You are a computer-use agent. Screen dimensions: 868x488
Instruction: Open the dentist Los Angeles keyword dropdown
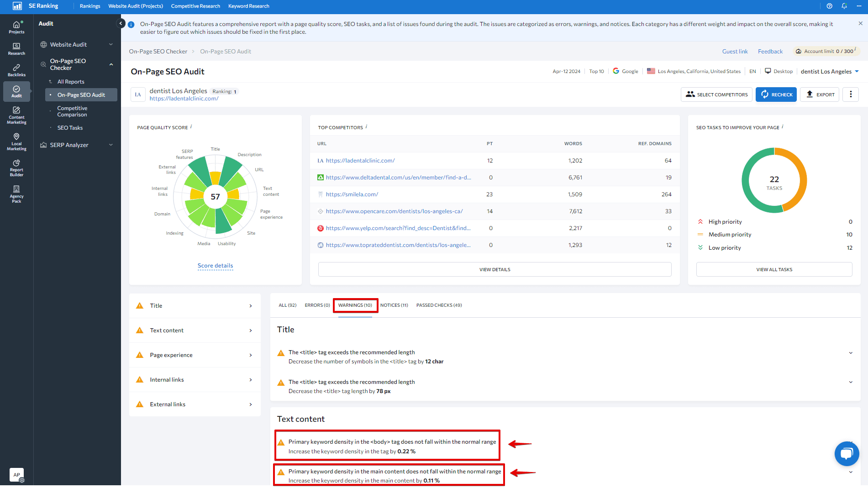pos(830,71)
